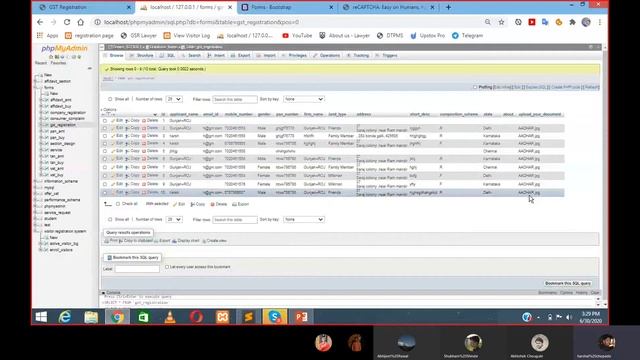Screen dimensions: 640x360
Task: Select row checkbox for id 7
Action: [105, 167]
